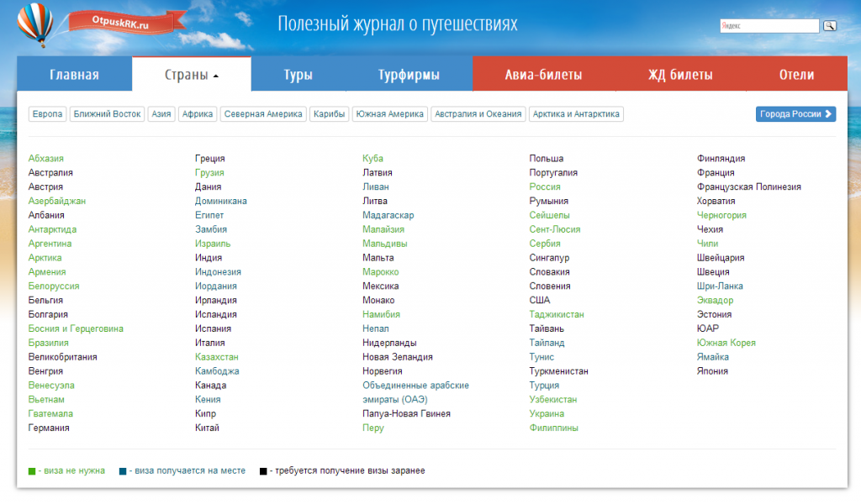The width and height of the screenshot is (861, 504).
Task: Filter countries by Северная Америка
Action: coord(263,114)
